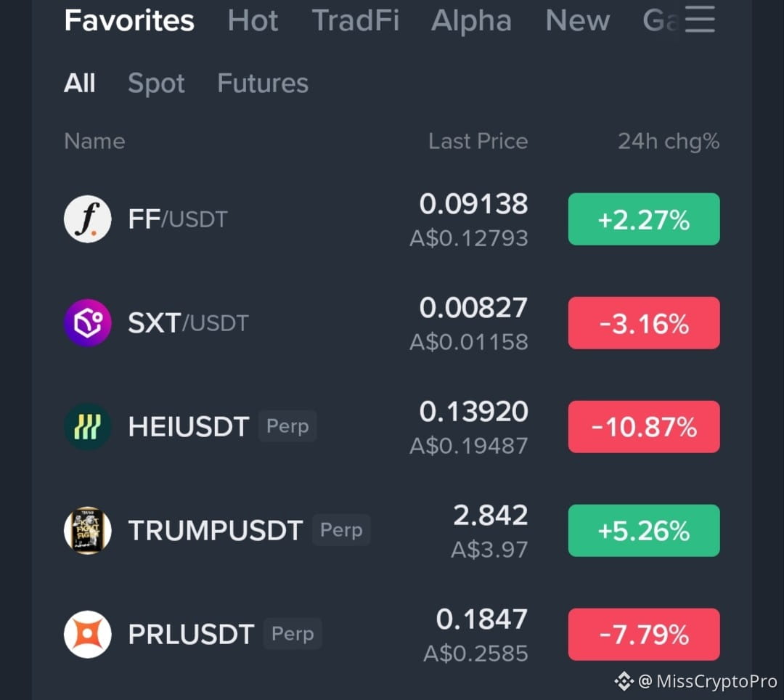Tap the SXT purple coin icon
The width and height of the screenshot is (784, 700).
pyautogui.click(x=88, y=323)
